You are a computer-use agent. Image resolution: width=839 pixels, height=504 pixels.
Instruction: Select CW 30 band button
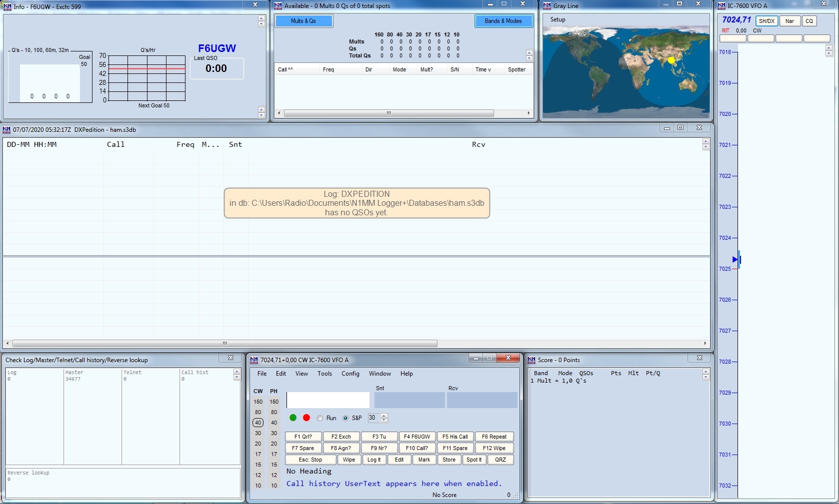click(258, 433)
